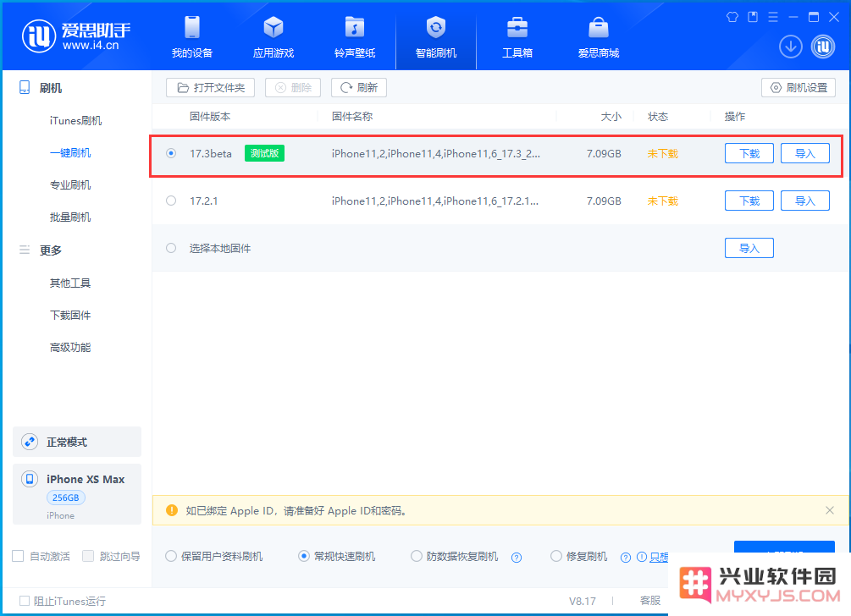
Task: Click the 删除 delete button
Action: (x=293, y=87)
